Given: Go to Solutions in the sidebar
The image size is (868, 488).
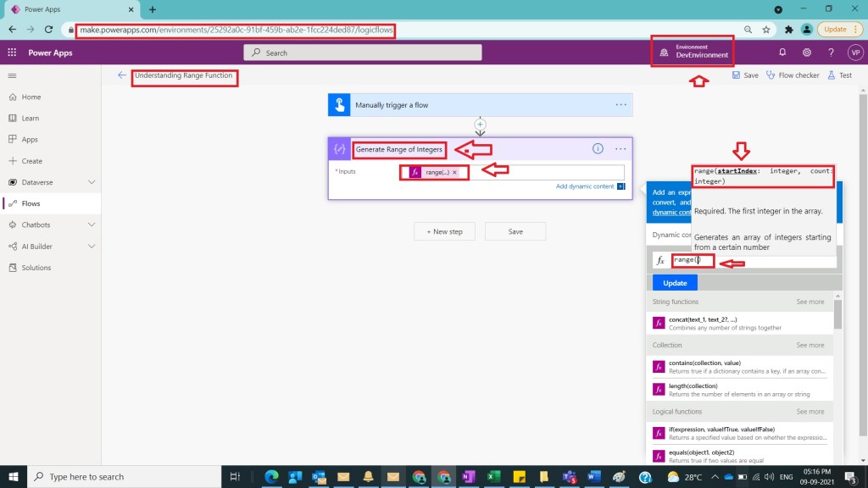Looking at the screenshot, I should (36, 268).
